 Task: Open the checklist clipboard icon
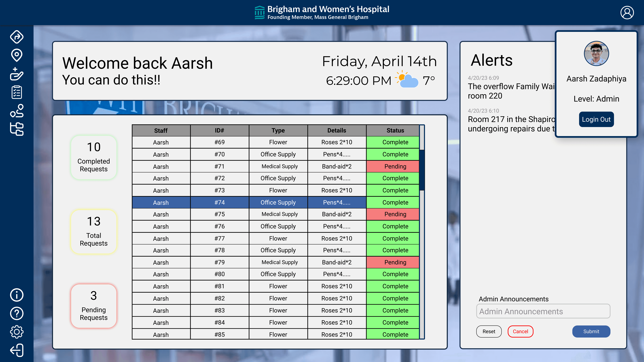coord(17,92)
